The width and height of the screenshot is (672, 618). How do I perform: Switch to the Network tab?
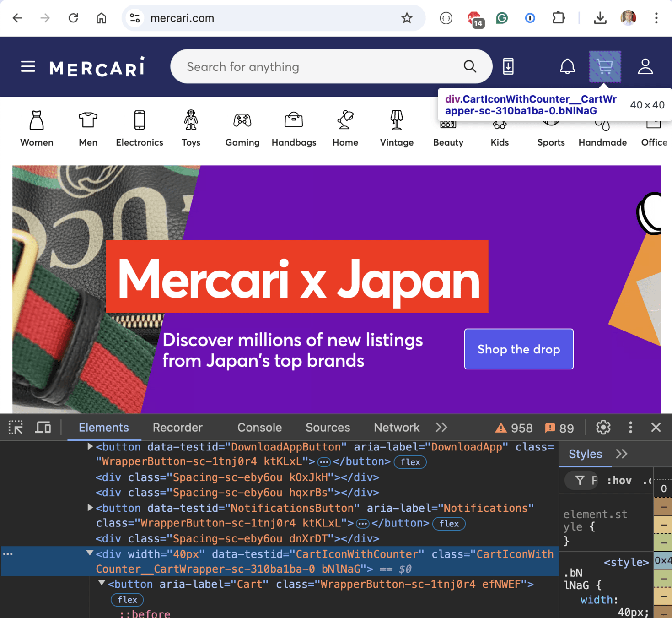click(397, 428)
